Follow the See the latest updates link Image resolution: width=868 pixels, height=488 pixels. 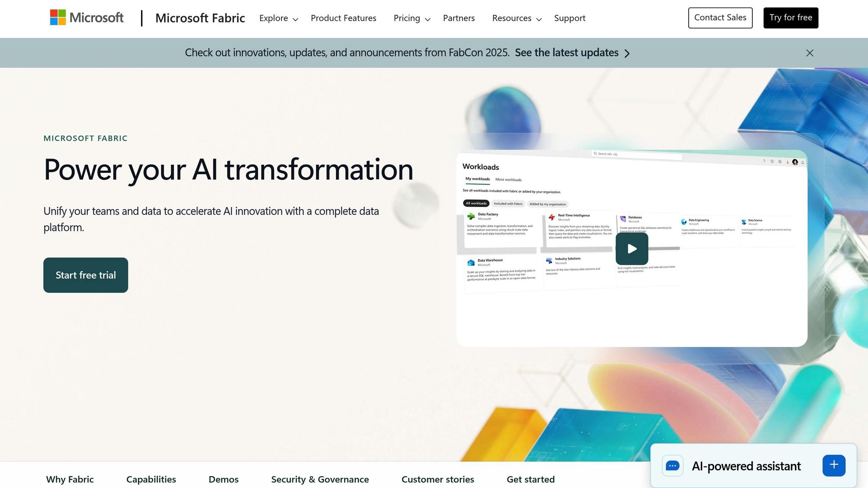click(x=567, y=53)
